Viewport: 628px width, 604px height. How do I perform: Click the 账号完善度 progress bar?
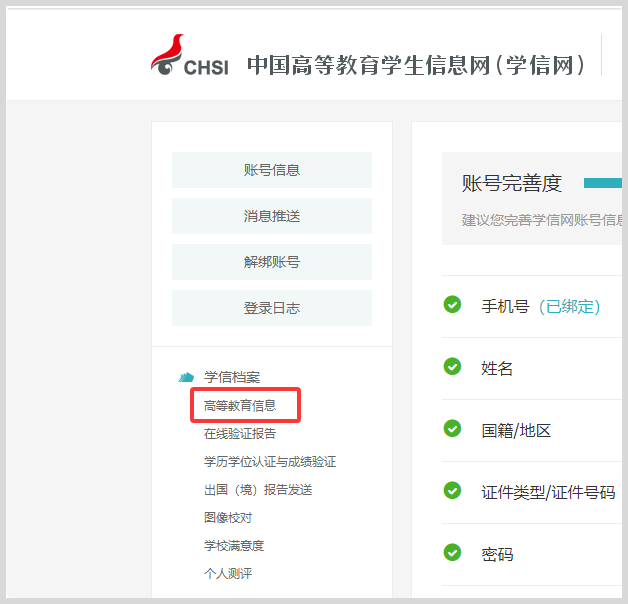click(603, 183)
